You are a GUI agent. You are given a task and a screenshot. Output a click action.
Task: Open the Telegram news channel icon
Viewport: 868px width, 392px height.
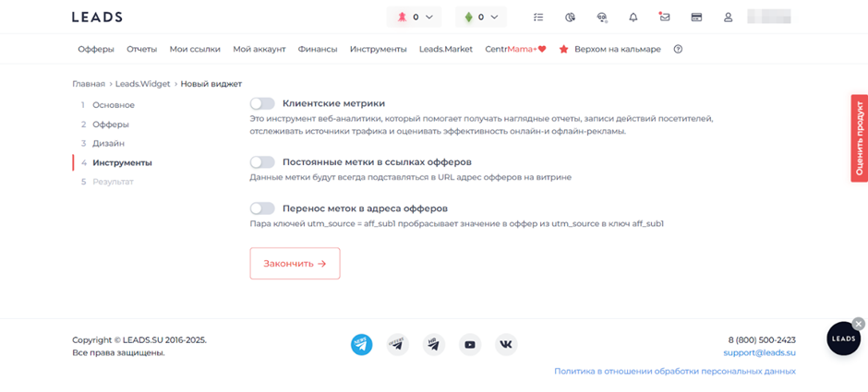[361, 344]
